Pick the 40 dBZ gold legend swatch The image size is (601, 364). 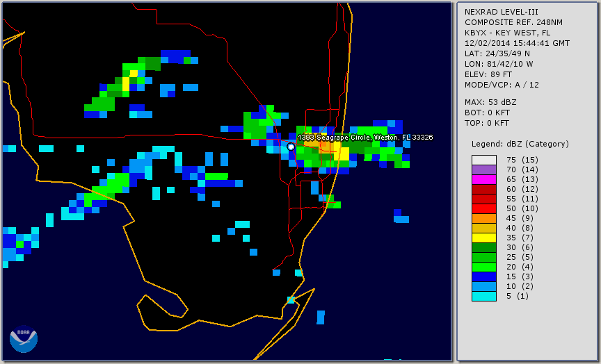(484, 228)
